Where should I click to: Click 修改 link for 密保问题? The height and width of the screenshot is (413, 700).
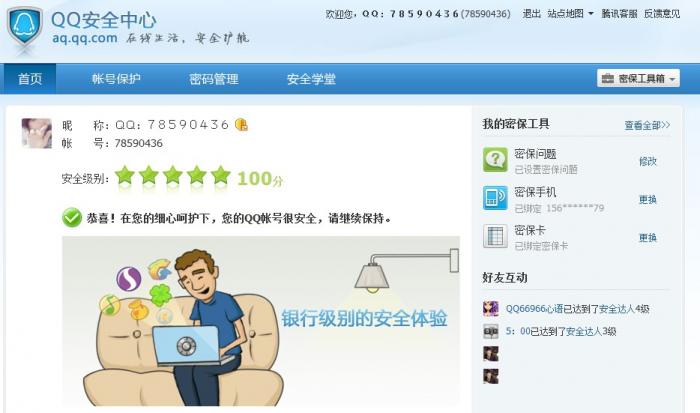click(648, 161)
